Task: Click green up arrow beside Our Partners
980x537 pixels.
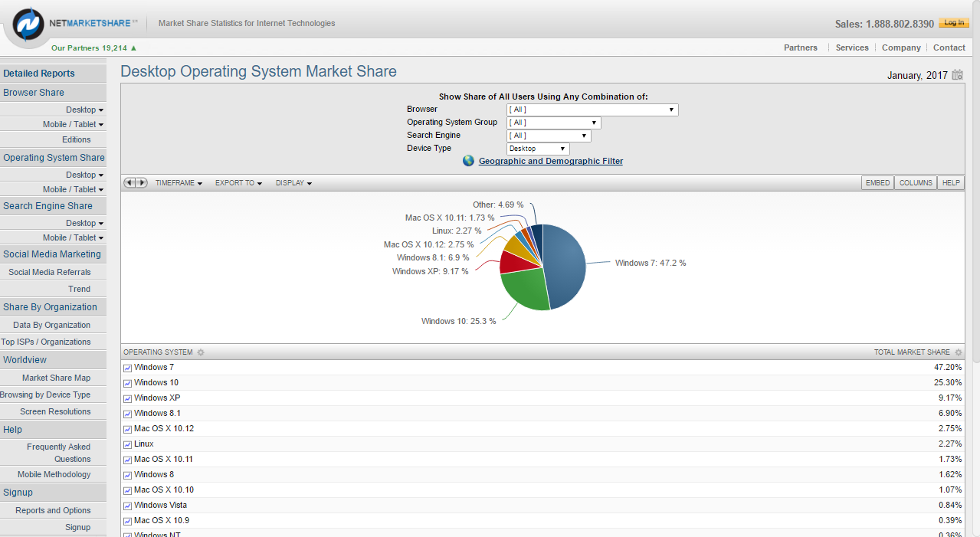Action: (x=134, y=47)
